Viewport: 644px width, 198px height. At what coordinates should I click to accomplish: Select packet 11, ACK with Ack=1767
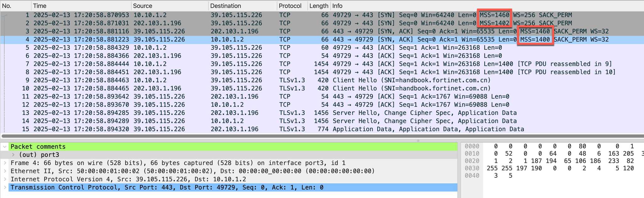click(322, 97)
